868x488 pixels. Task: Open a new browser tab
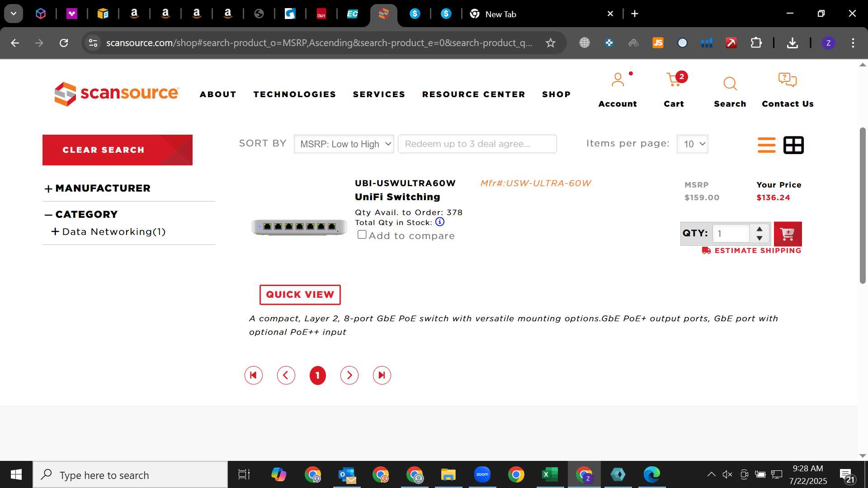point(635,14)
